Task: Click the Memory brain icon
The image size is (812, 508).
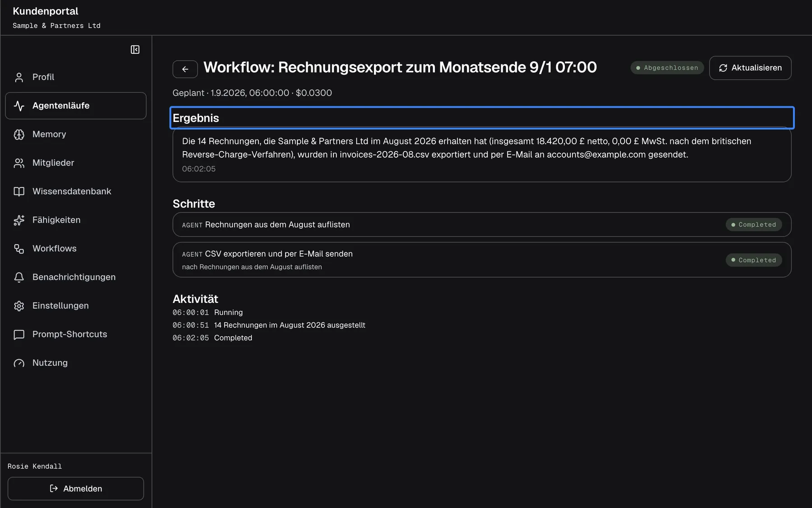Action: click(19, 134)
